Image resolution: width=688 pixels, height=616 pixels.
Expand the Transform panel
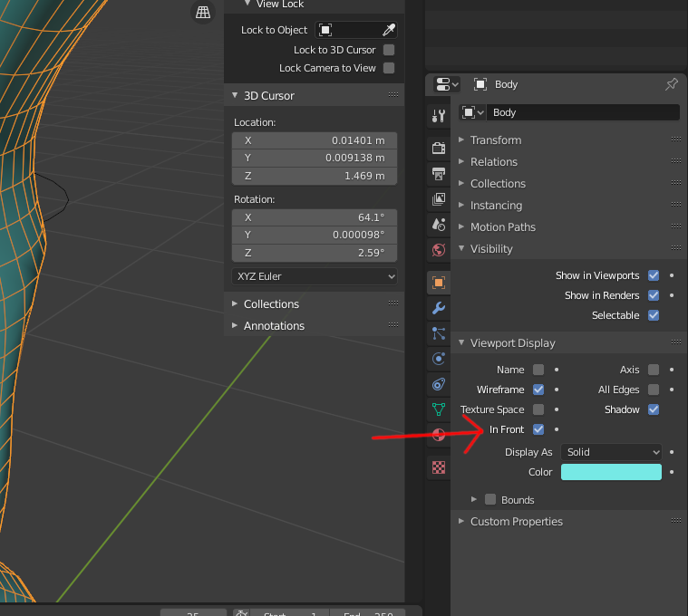[461, 140]
